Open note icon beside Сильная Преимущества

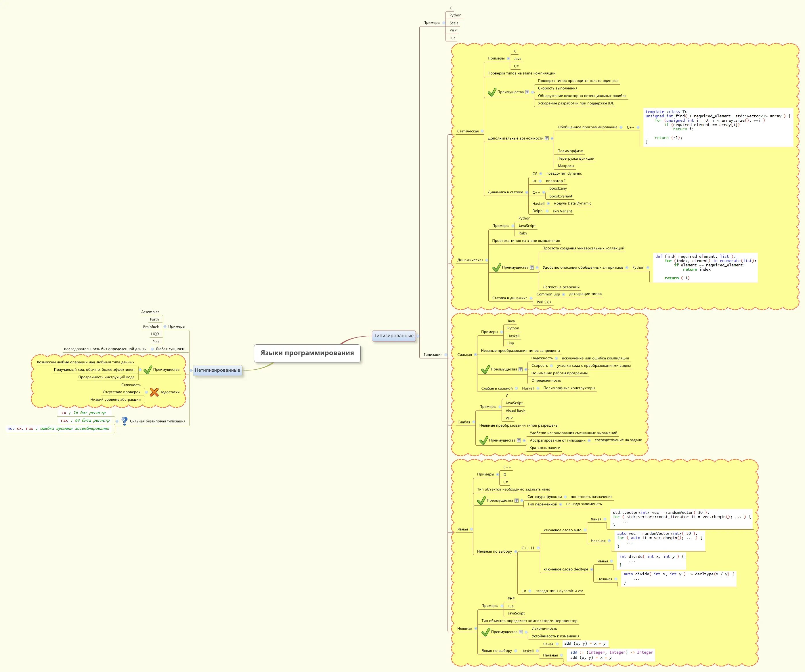(521, 370)
